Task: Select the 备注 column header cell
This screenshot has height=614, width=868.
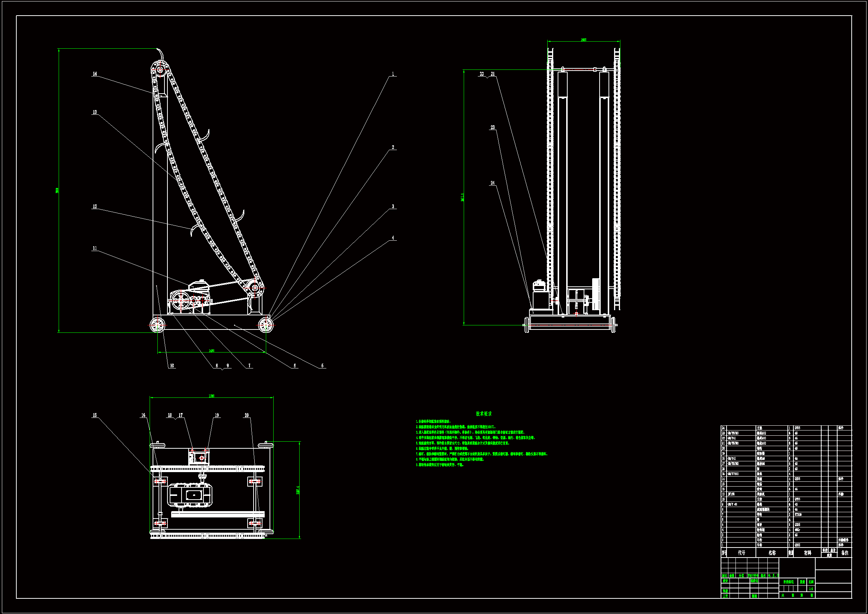Action: pos(845,553)
